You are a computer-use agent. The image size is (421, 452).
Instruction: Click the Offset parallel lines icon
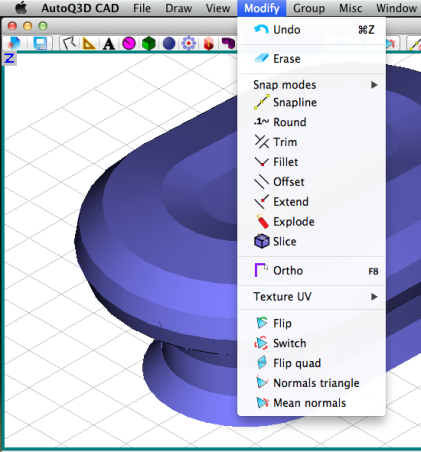click(x=261, y=182)
